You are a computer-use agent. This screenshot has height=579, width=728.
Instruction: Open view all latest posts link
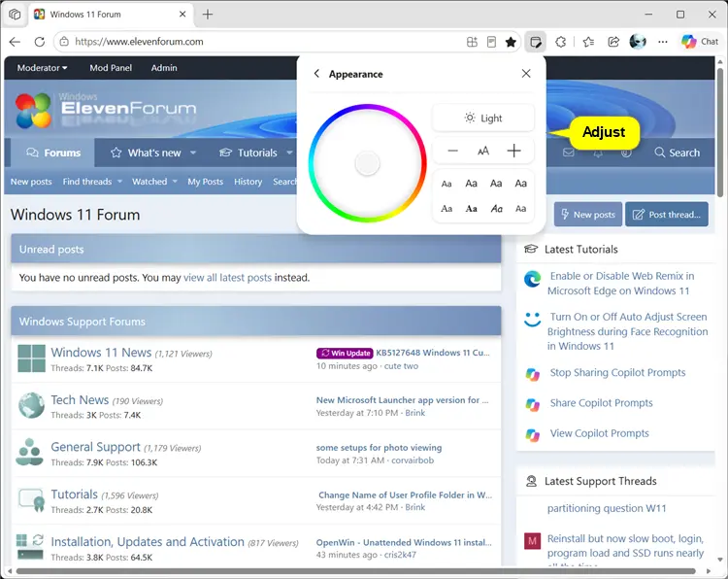(x=227, y=278)
